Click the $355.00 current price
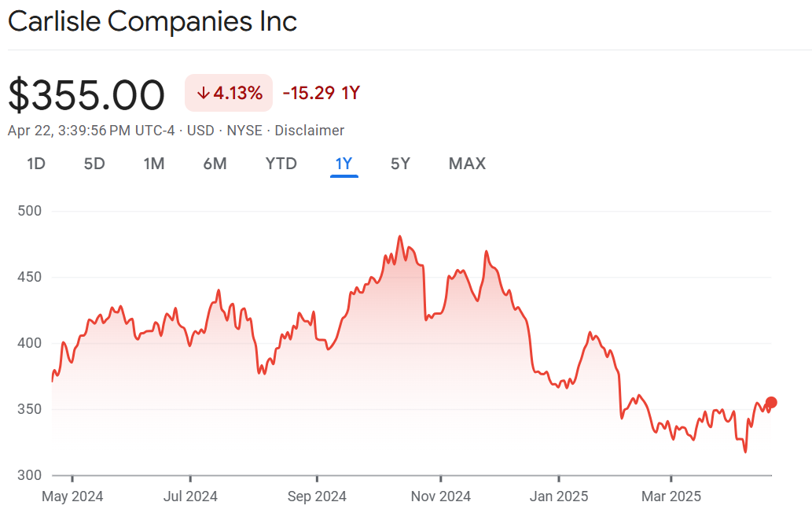The width and height of the screenshot is (812, 513). [x=86, y=94]
